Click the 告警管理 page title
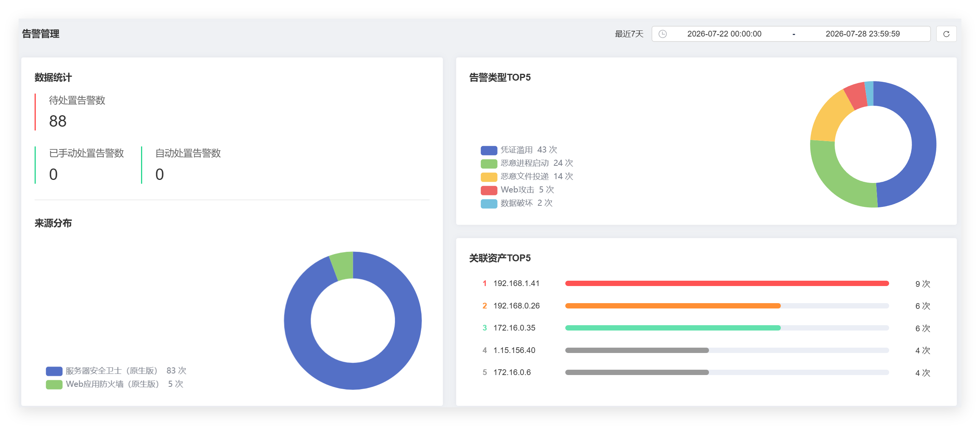980x426 pixels. (x=40, y=34)
